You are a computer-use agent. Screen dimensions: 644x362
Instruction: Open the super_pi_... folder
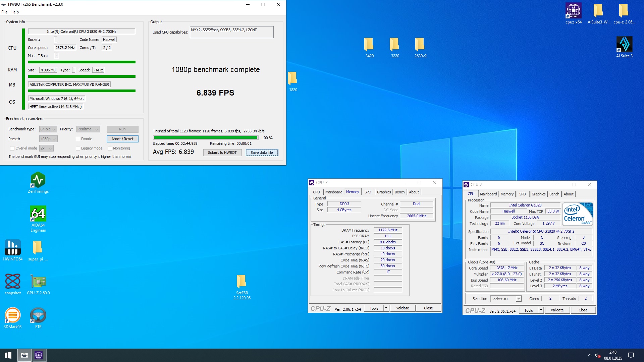(38, 250)
